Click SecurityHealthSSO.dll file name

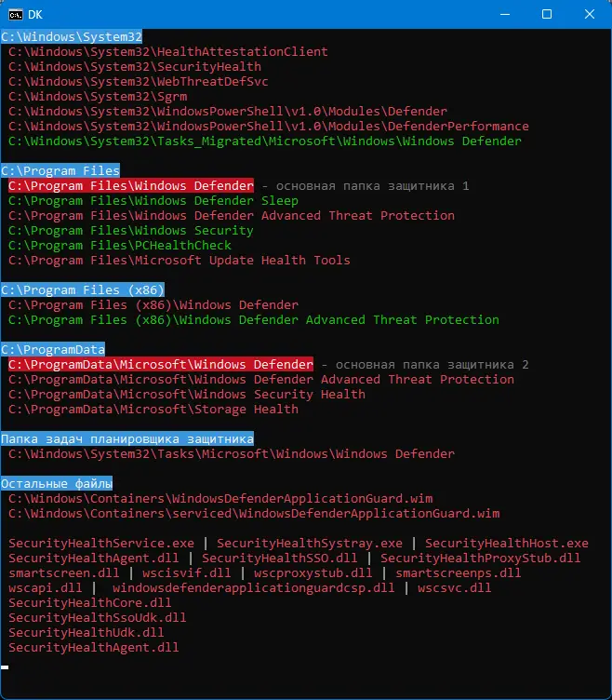[x=280, y=558]
